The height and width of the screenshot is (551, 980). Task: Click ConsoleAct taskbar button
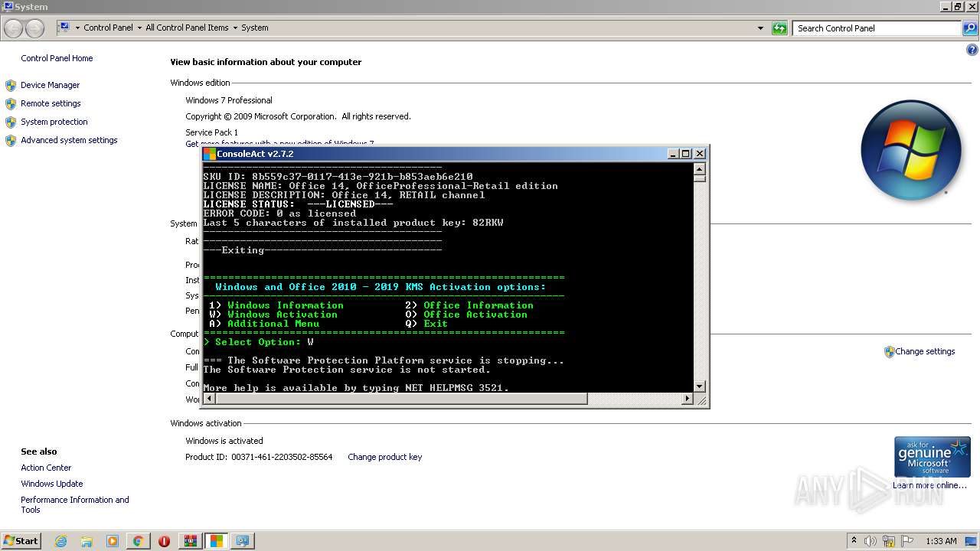217,541
